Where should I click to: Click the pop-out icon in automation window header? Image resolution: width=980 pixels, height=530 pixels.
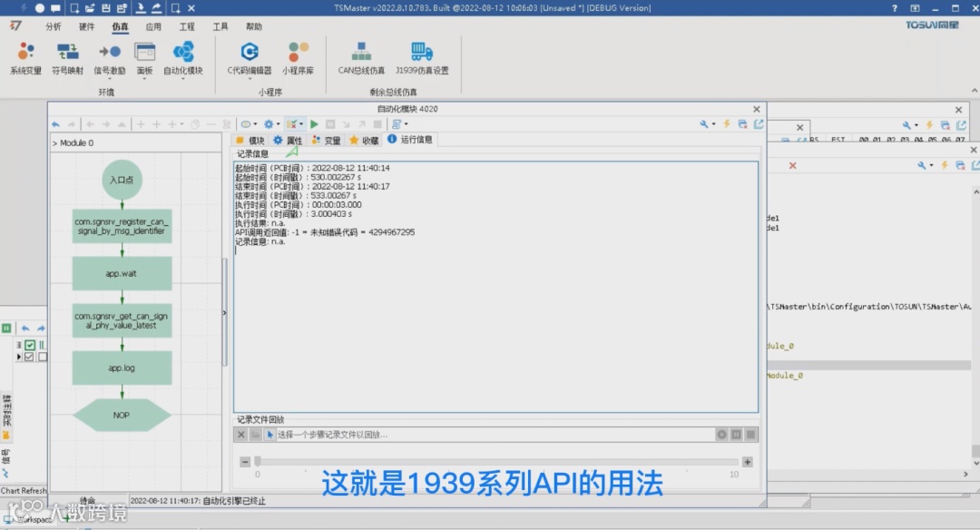pyautogui.click(x=759, y=124)
